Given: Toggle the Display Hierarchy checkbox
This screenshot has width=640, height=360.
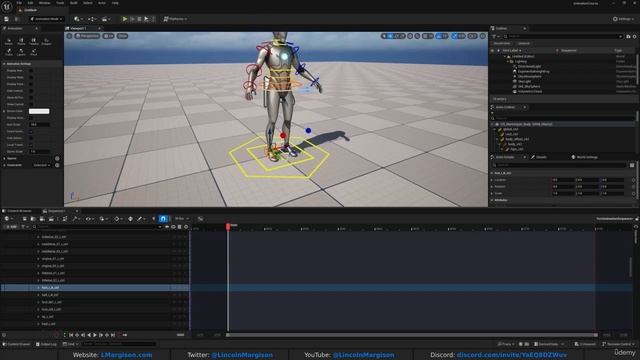Looking at the screenshot, I should pyautogui.click(x=31, y=71).
